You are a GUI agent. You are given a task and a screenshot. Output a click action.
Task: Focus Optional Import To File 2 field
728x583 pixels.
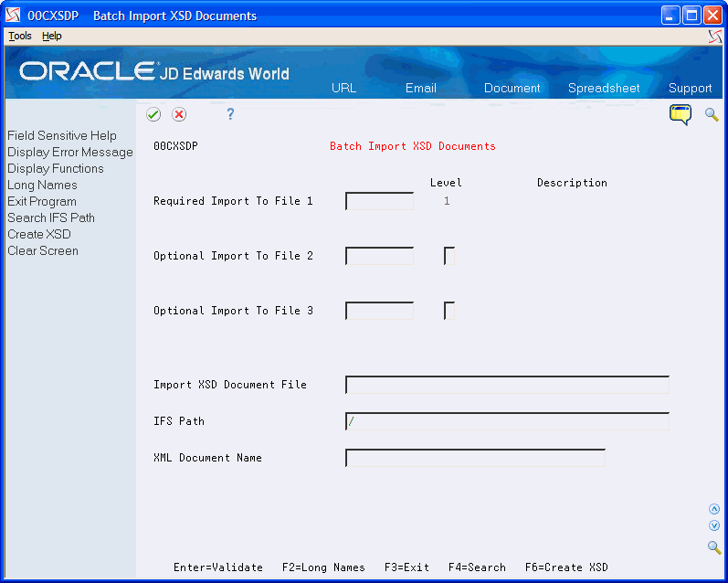click(379, 256)
